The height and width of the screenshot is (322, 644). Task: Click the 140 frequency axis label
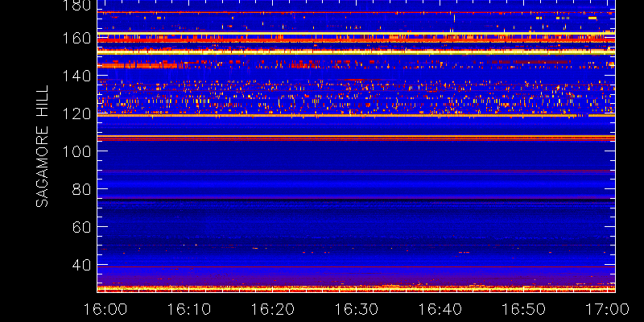(x=77, y=76)
